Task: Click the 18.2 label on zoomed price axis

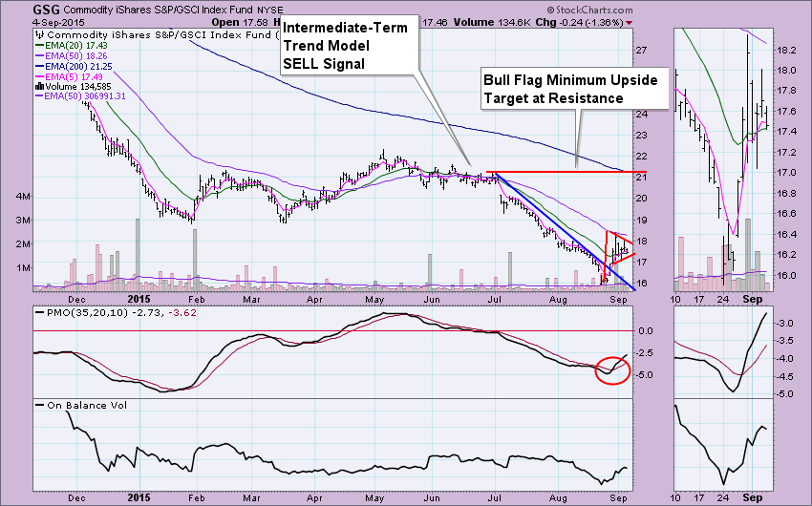Action: 786,51
